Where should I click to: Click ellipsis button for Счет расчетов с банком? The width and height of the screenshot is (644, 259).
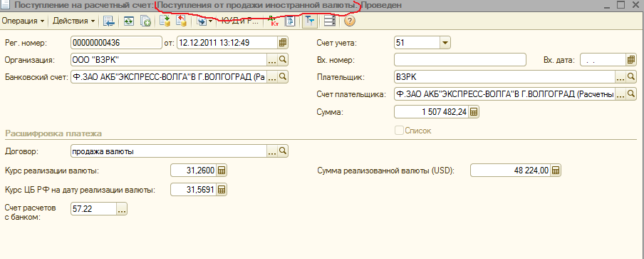pyautogui.click(x=122, y=209)
